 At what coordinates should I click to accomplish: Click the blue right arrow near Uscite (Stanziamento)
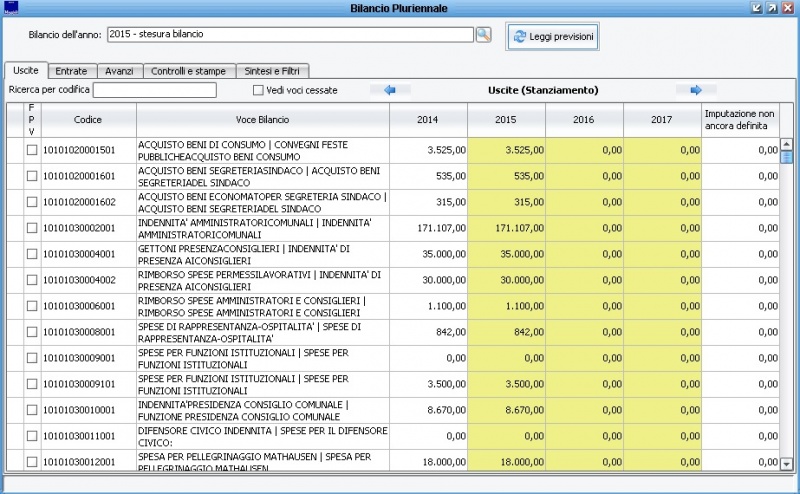[x=696, y=90]
